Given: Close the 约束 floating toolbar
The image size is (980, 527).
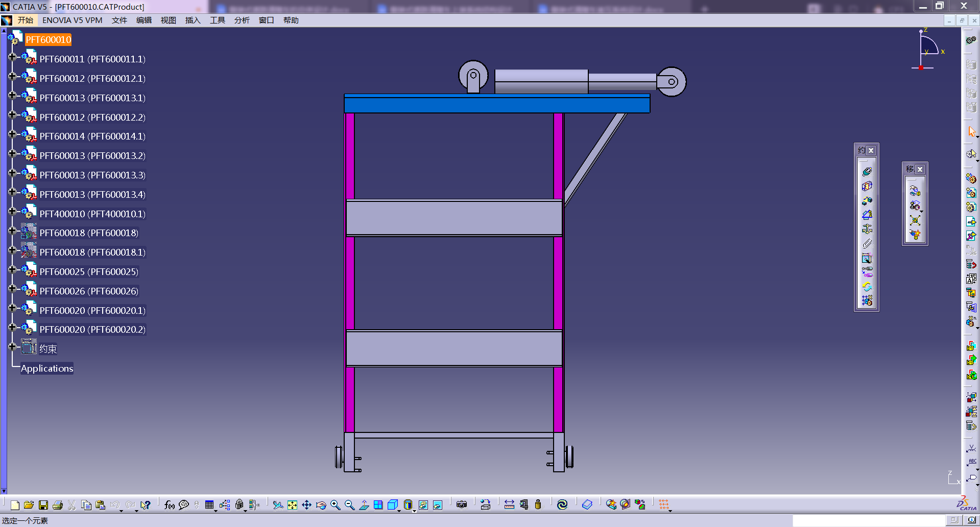Looking at the screenshot, I should 871,151.
